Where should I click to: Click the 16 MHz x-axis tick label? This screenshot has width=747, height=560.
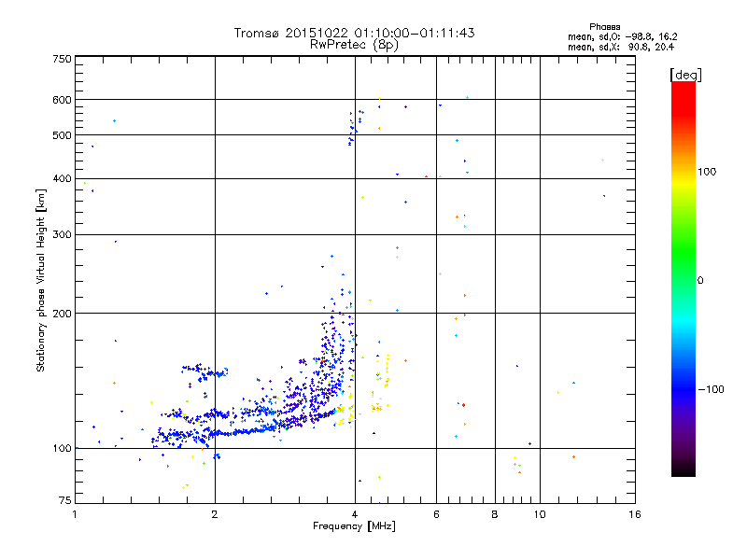(x=635, y=514)
